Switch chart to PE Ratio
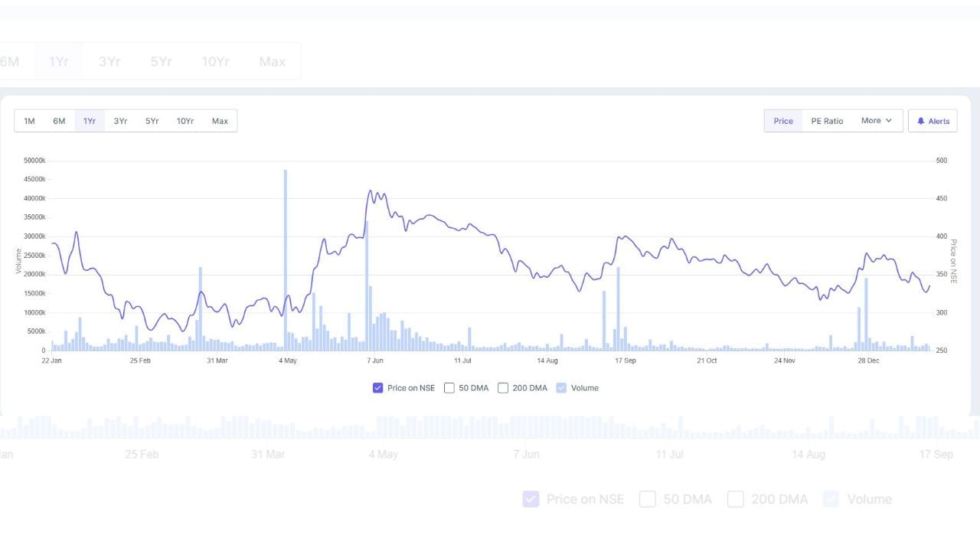The height and width of the screenshot is (551, 980). click(x=827, y=121)
